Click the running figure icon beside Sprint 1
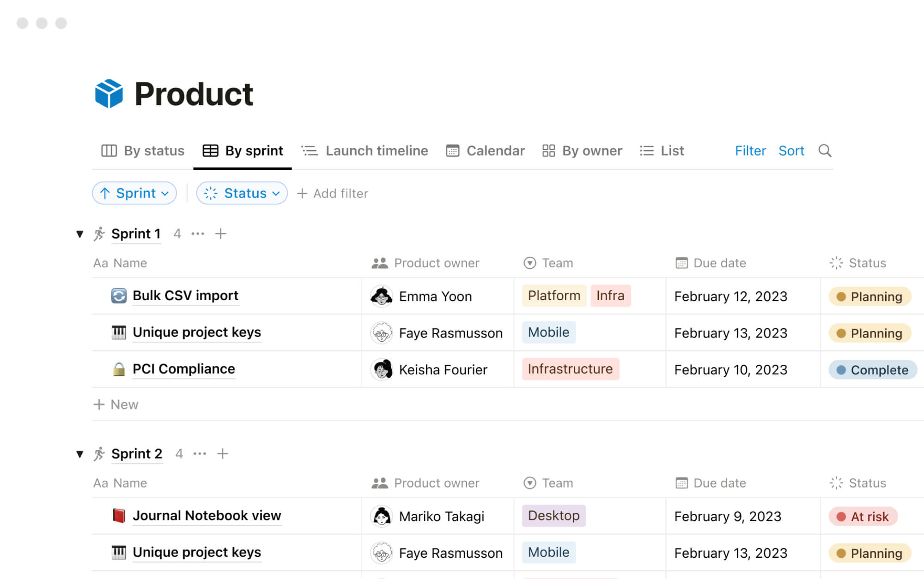 (99, 234)
